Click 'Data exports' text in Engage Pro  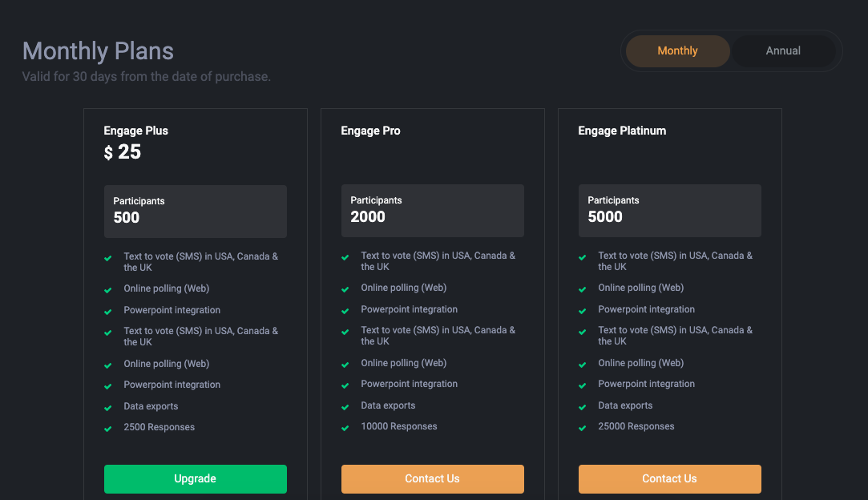388,405
